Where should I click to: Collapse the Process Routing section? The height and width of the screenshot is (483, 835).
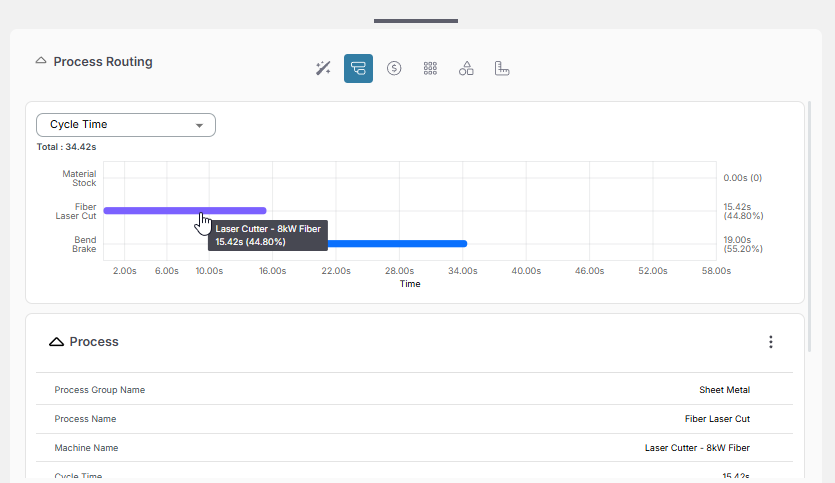click(x=41, y=61)
